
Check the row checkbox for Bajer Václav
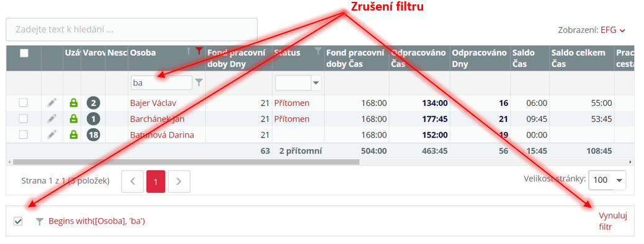(x=24, y=103)
